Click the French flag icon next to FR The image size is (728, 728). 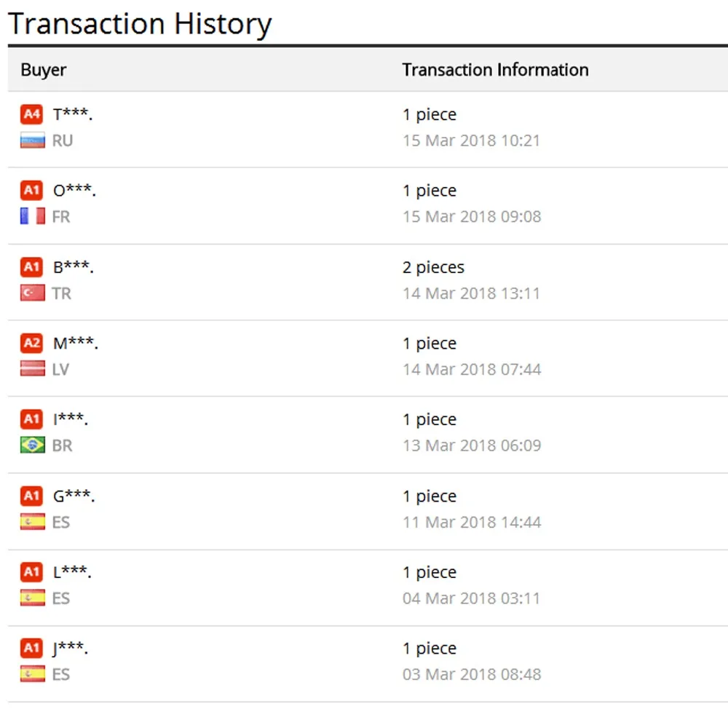click(x=33, y=216)
